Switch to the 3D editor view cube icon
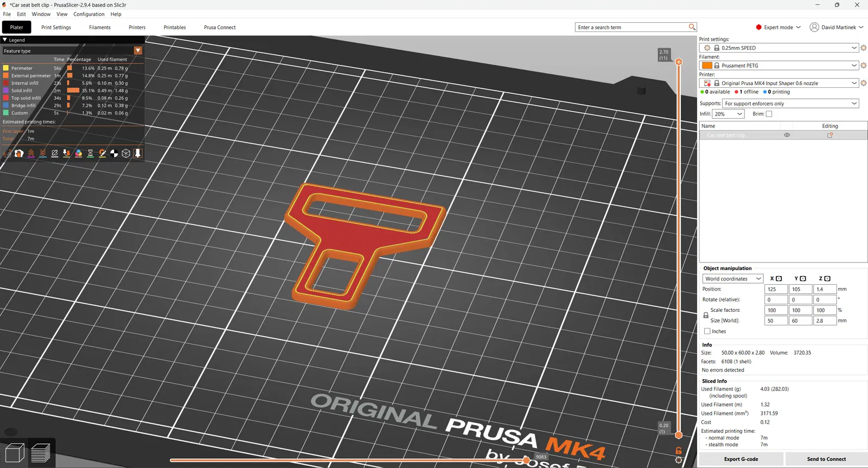 15,453
